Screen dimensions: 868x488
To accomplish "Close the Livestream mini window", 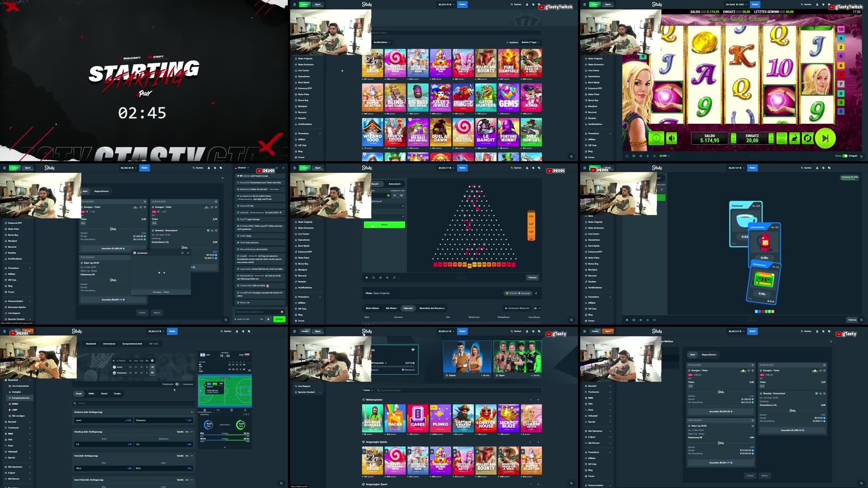I will (188, 253).
